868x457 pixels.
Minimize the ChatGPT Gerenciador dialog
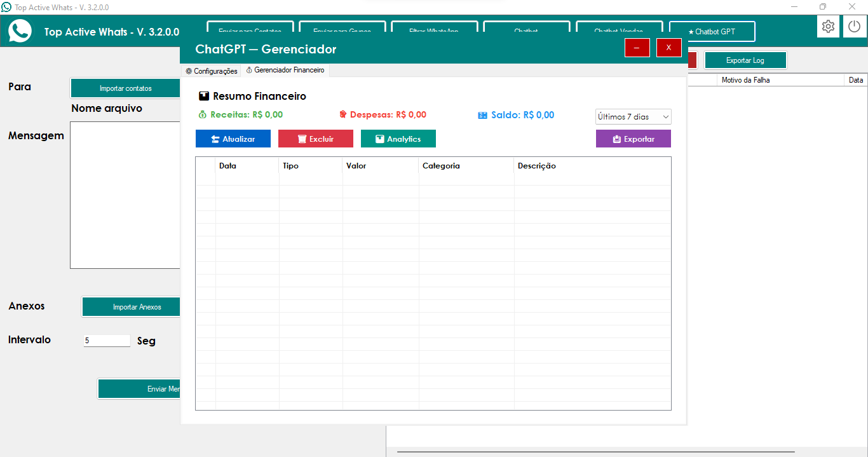[x=637, y=48]
